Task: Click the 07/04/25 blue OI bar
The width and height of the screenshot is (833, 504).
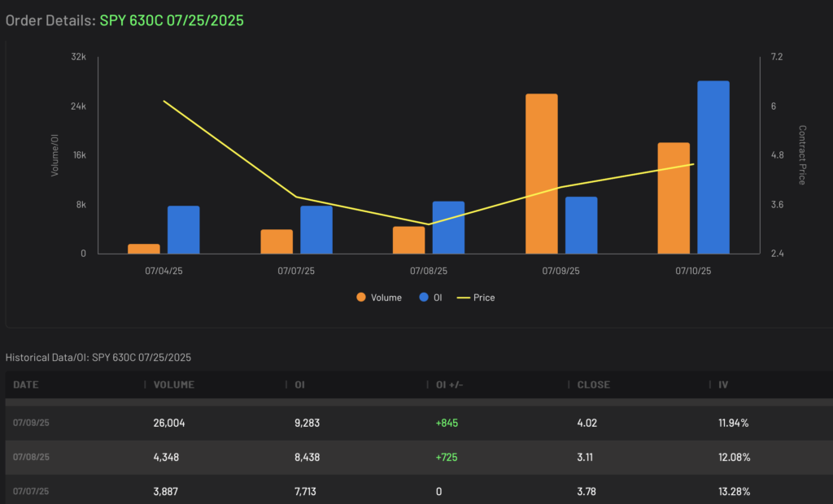Action: pos(183,230)
